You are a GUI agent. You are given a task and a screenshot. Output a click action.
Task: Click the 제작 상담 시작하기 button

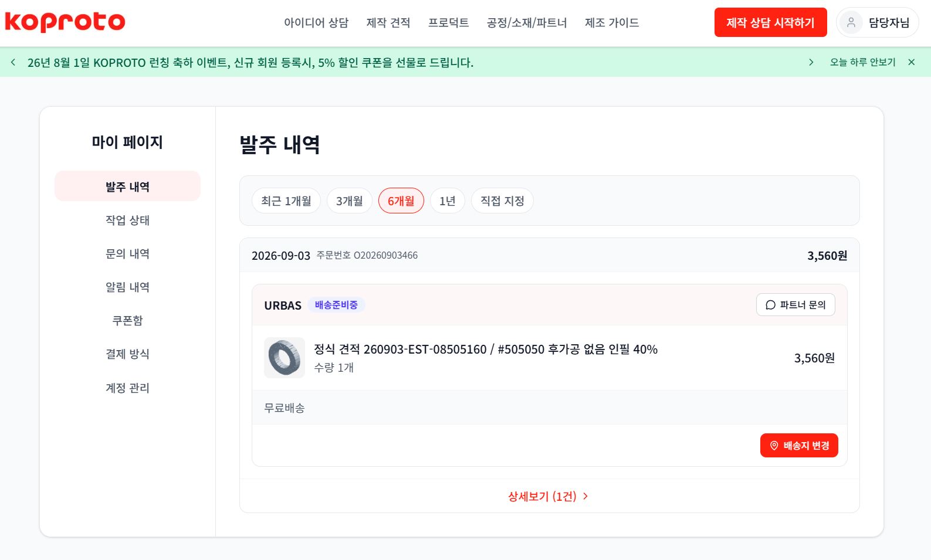770,22
